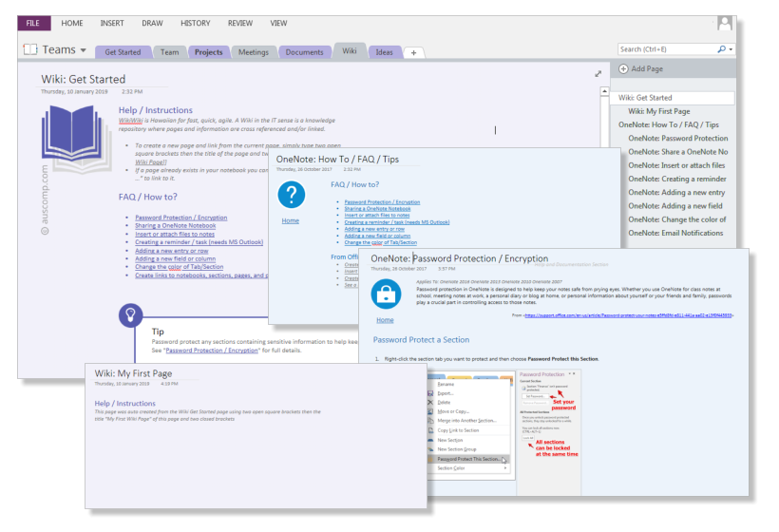The height and width of the screenshot is (532, 779).
Task: Open OneNote: How To / FAQ / Tips page entry
Action: pyautogui.click(x=668, y=124)
